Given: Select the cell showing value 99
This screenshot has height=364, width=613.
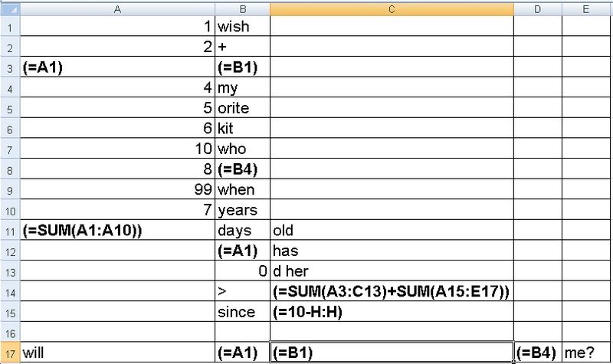Looking at the screenshot, I should pos(117,189).
